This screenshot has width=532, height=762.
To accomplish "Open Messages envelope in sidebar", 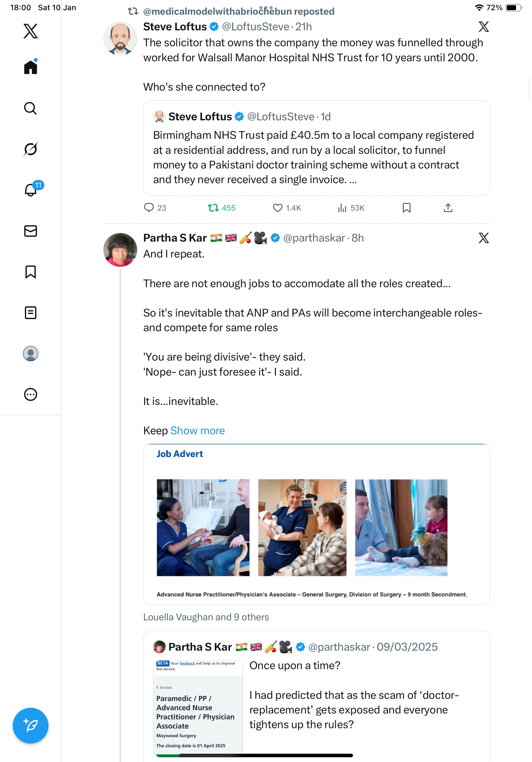I will click(31, 231).
